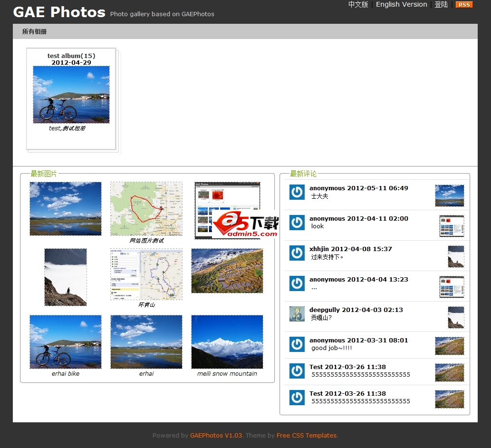The width and height of the screenshot is (491, 448).
Task: Click deepgully 2012-04-03 02:13 comment header
Action: pyautogui.click(x=356, y=310)
